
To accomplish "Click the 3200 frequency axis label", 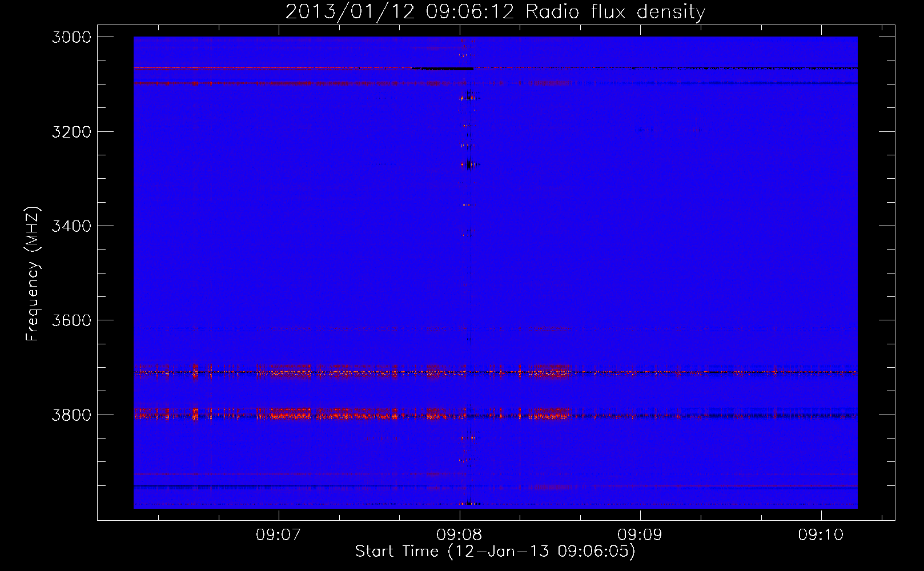I will [x=71, y=132].
